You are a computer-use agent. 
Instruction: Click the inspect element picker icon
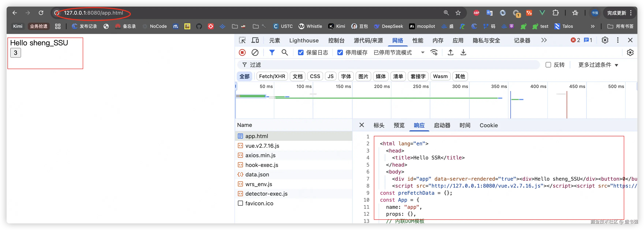242,40
